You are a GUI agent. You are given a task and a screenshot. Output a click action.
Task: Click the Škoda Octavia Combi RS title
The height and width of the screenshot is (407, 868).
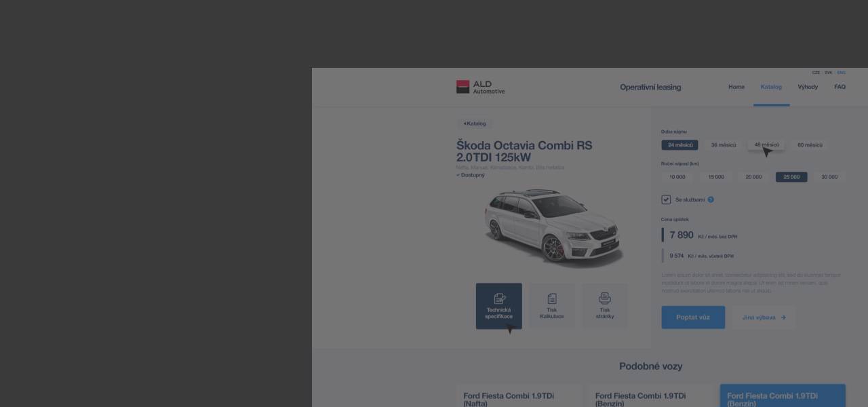pyautogui.click(x=524, y=151)
